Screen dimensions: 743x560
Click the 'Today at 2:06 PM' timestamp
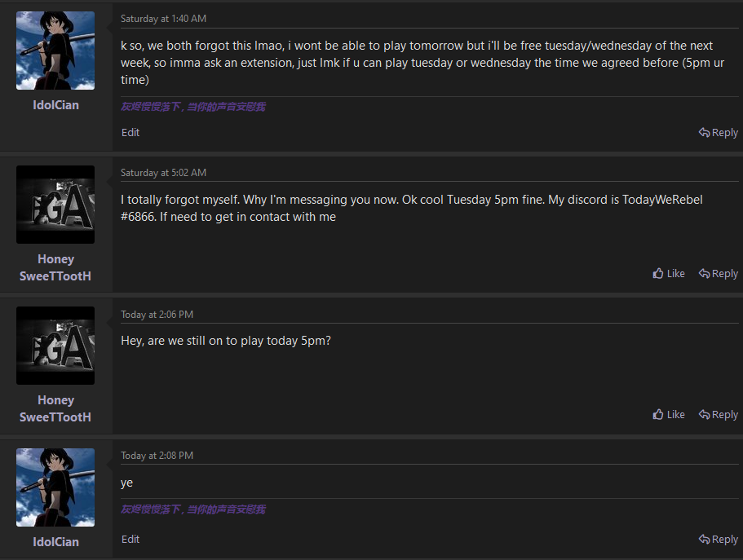(x=157, y=315)
